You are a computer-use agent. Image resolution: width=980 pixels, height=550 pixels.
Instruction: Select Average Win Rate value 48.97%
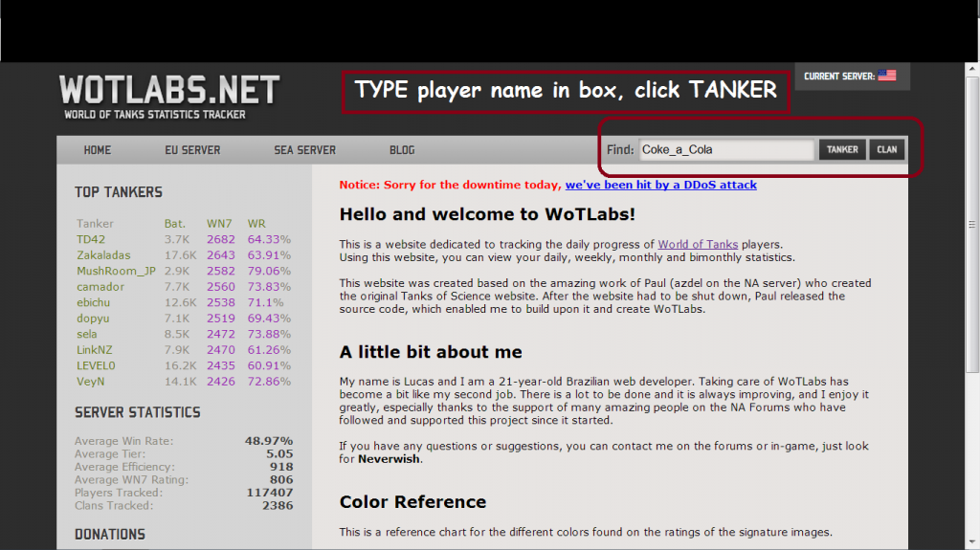pos(269,441)
